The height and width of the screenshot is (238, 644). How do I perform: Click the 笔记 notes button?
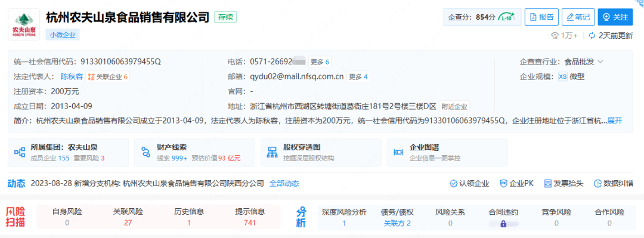pos(578,17)
